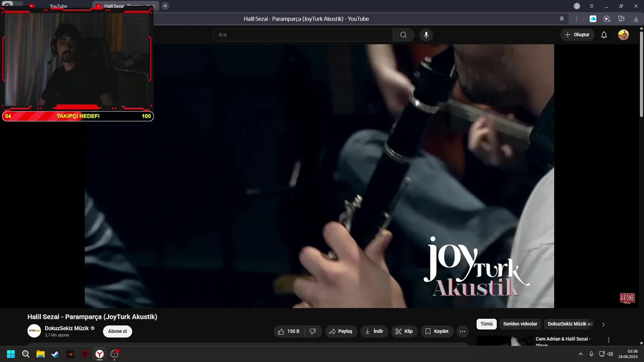The height and width of the screenshot is (362, 644).
Task: Share the video via Paylaş
Action: click(x=341, y=331)
